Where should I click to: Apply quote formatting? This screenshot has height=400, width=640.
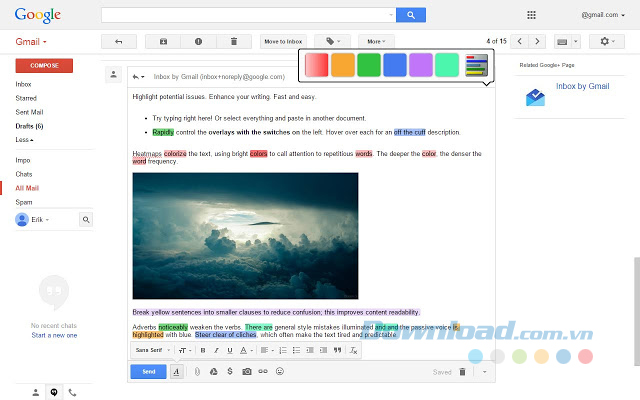[337, 350]
